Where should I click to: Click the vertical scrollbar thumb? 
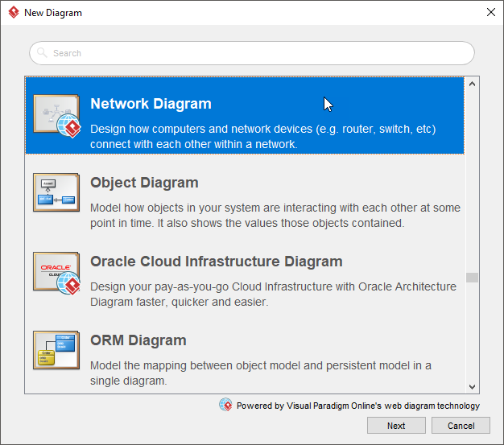point(472,278)
